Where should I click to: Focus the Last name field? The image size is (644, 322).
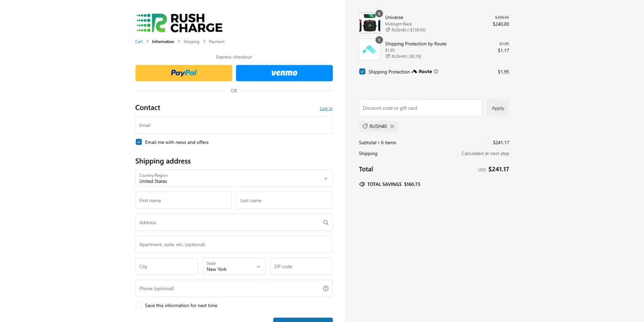click(x=284, y=200)
